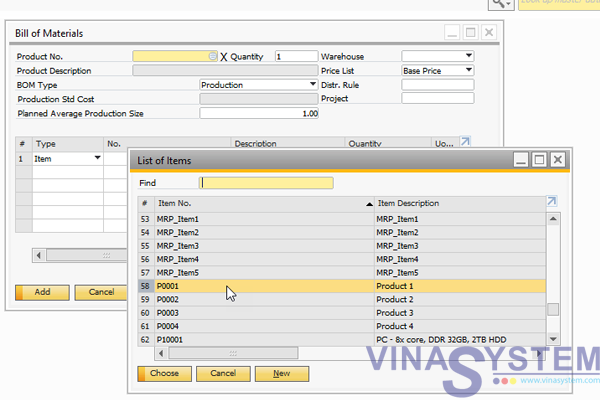600x400 pixels.
Task: Select item row MRP_Item4
Action: pos(342,260)
